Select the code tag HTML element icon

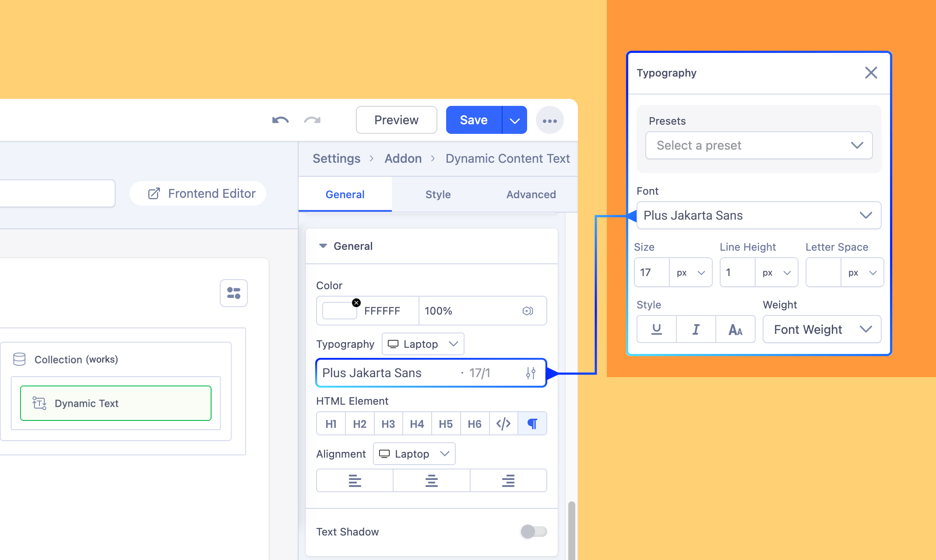click(x=503, y=423)
